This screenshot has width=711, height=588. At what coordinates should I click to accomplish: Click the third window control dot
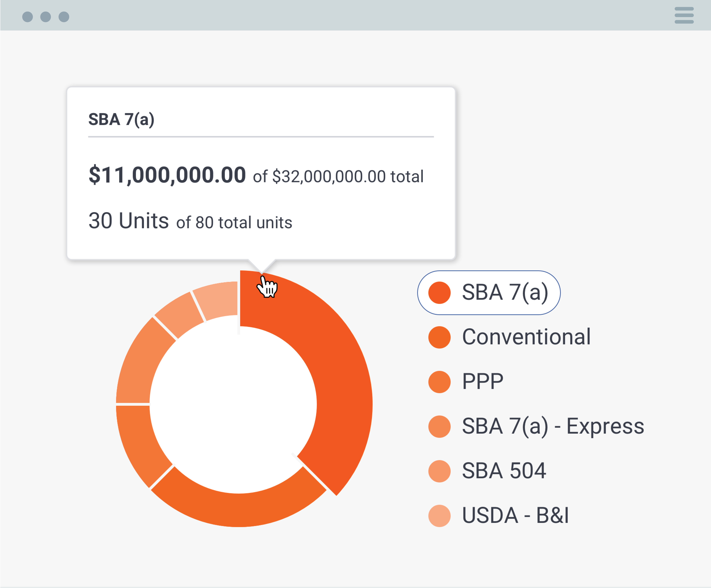tap(64, 17)
